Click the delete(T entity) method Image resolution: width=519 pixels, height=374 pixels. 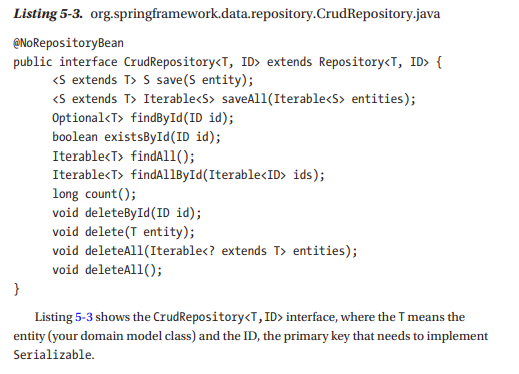coord(123,232)
